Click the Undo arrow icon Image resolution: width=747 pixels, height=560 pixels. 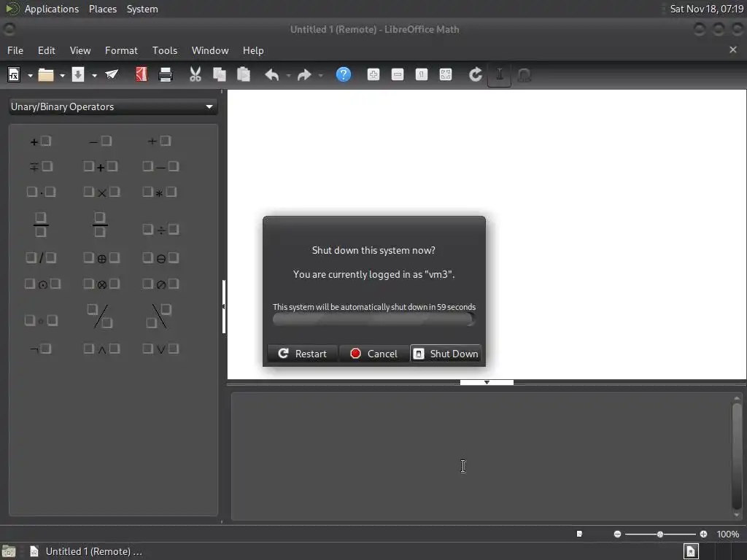(x=272, y=75)
